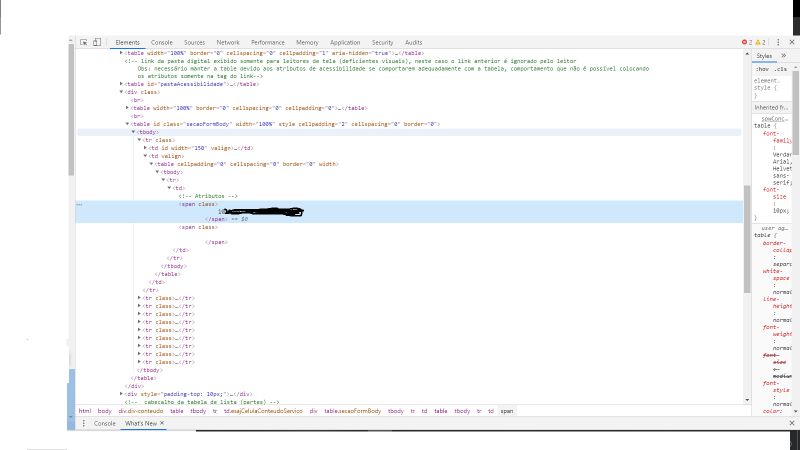Screen dimensions: 800x450
Task: Open the drawer Console tab
Action: (105, 423)
